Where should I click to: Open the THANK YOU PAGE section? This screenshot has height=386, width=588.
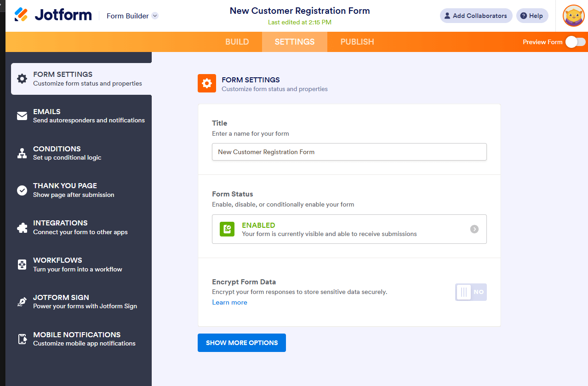(81, 190)
